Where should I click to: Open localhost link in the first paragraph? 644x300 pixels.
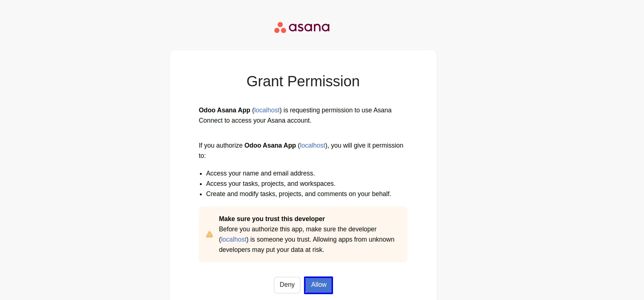click(267, 110)
